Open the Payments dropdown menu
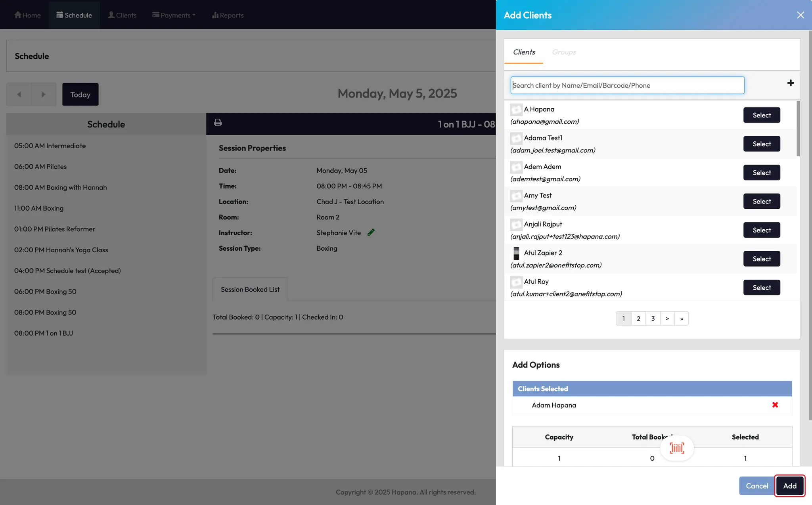The height and width of the screenshot is (505, 812). pyautogui.click(x=174, y=15)
